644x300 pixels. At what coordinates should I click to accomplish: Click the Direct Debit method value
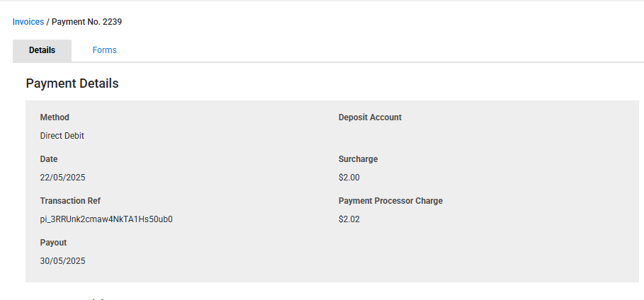tap(62, 136)
